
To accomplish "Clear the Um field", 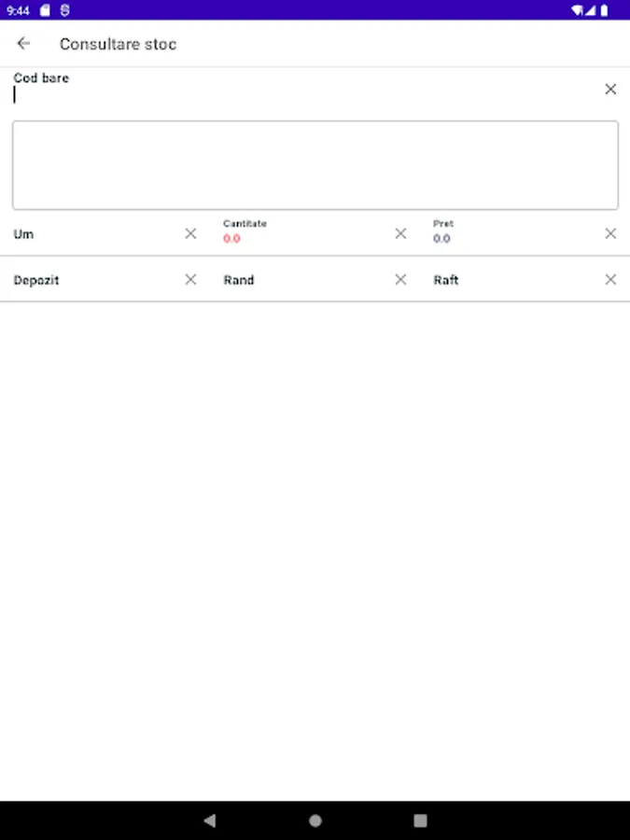I will click(190, 233).
